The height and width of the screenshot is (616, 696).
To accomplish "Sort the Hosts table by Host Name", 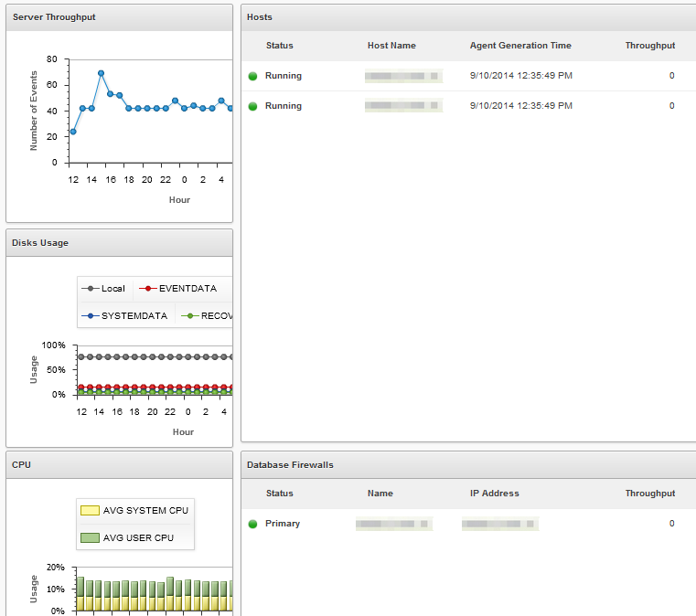I will (391, 45).
